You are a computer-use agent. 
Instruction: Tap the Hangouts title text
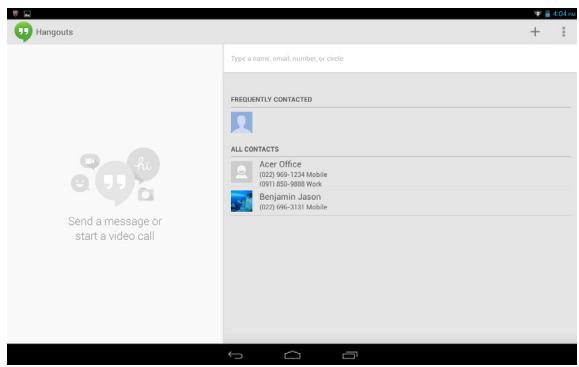[55, 32]
